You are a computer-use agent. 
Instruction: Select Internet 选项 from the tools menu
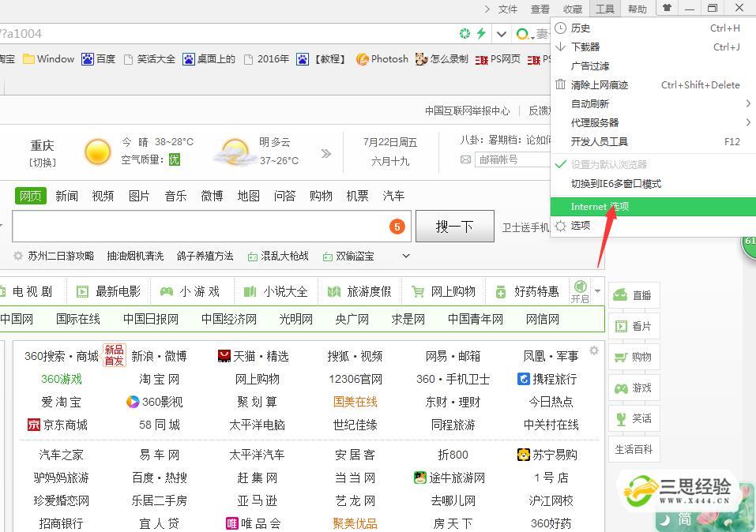[600, 206]
